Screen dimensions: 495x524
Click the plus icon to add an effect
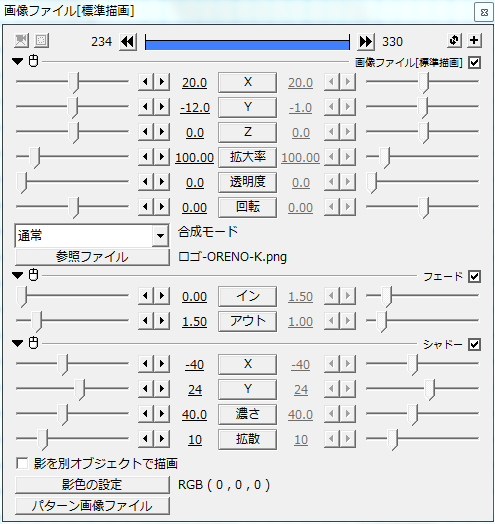[474, 40]
